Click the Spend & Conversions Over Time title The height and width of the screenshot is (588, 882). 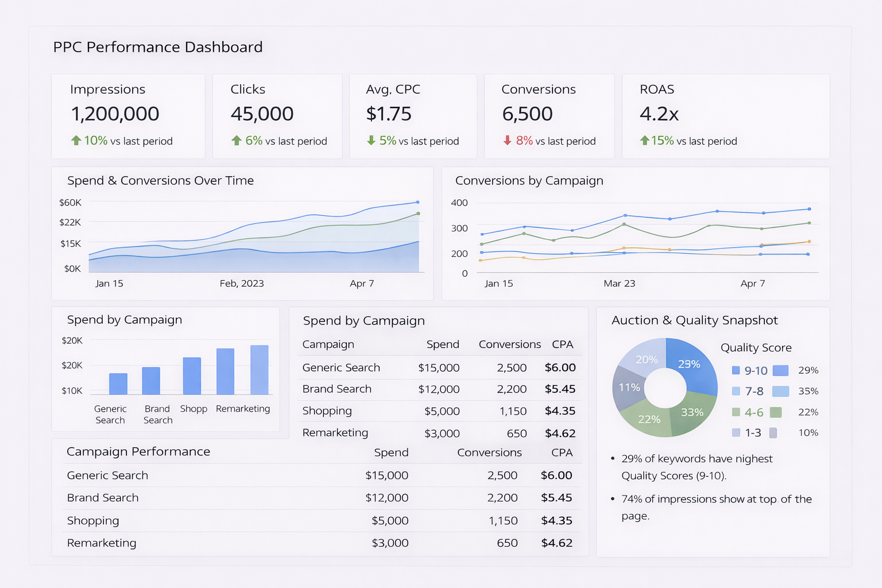(x=160, y=180)
